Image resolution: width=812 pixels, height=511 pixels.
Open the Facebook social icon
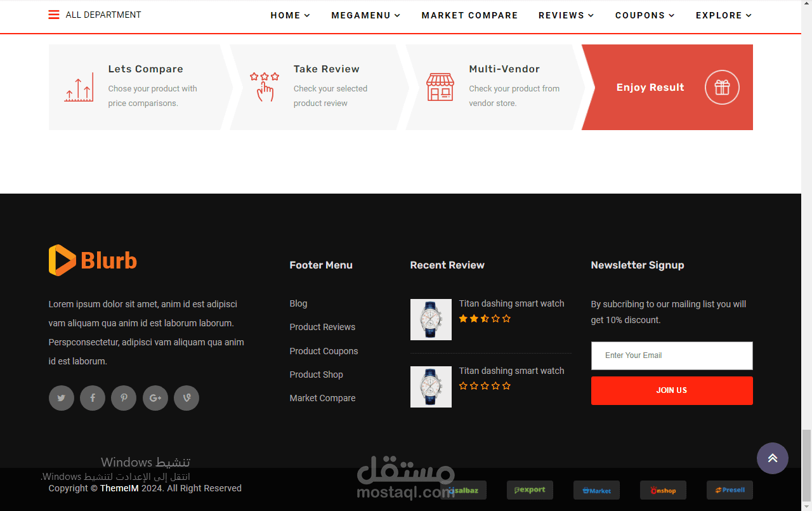pos(93,398)
